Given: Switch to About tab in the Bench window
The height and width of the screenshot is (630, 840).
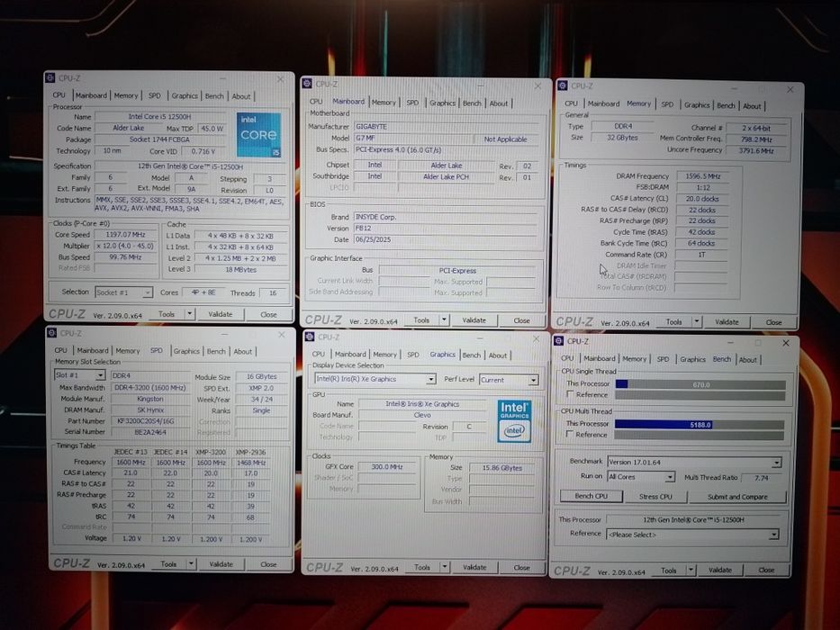Looking at the screenshot, I should [x=748, y=360].
